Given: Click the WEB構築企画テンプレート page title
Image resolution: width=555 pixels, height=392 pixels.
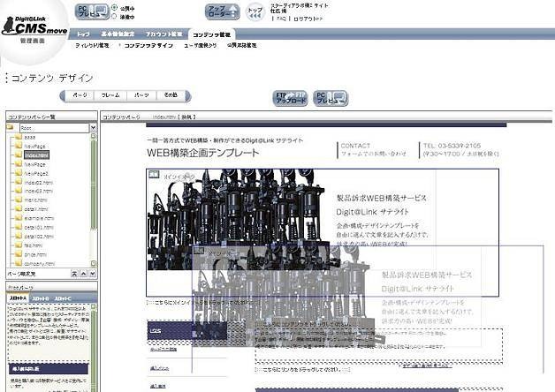Looking at the screenshot, I should 202,153.
